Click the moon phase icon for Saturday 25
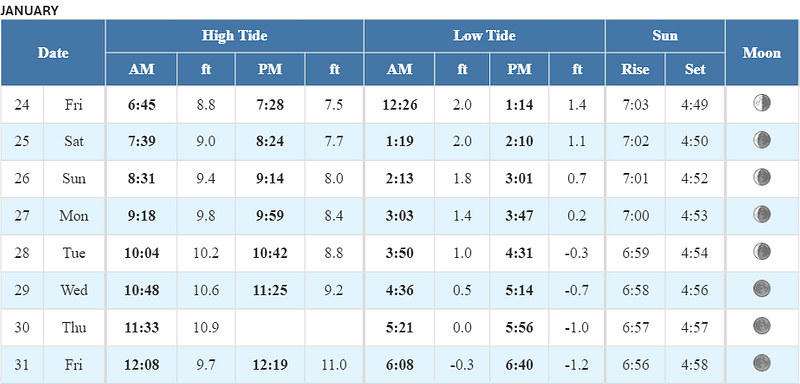Viewport: 800px width, 384px height. tap(762, 140)
